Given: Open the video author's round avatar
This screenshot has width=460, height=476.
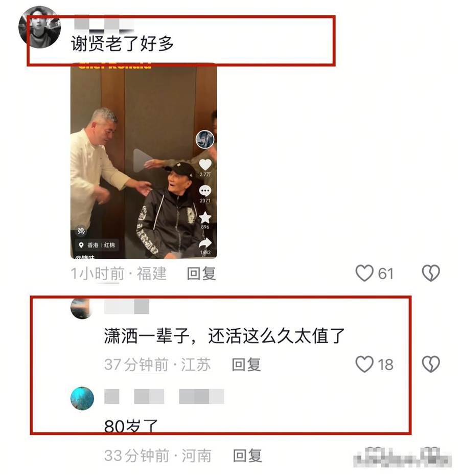Looking at the screenshot, I should coord(205,140).
